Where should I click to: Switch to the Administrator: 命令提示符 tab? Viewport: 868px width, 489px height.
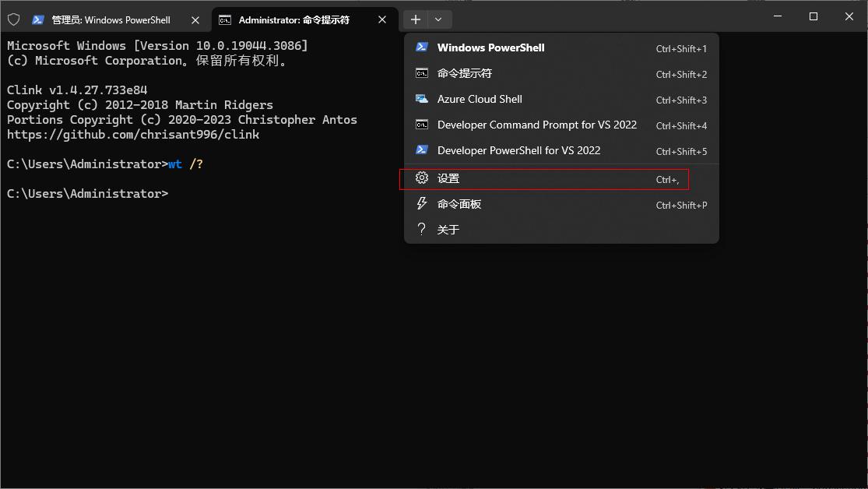292,19
